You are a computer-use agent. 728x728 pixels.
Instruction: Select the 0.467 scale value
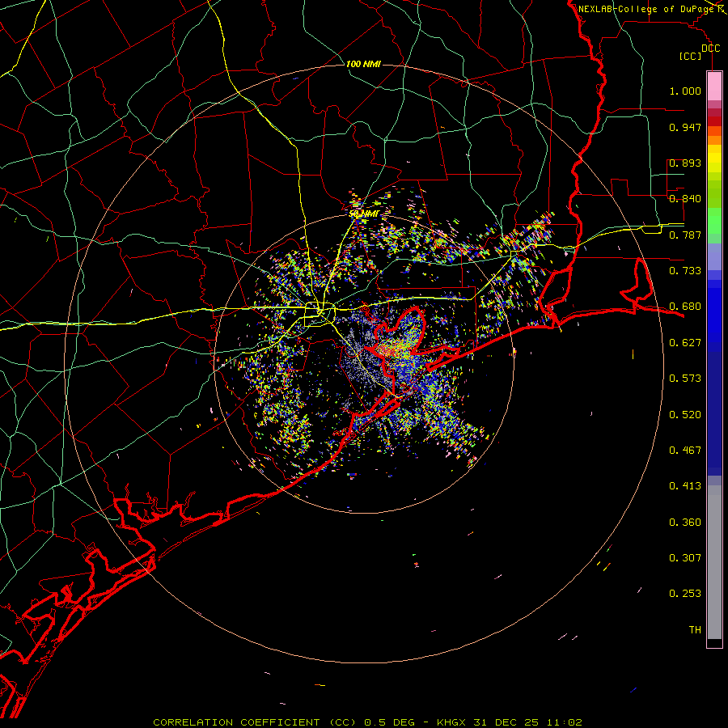click(x=685, y=451)
